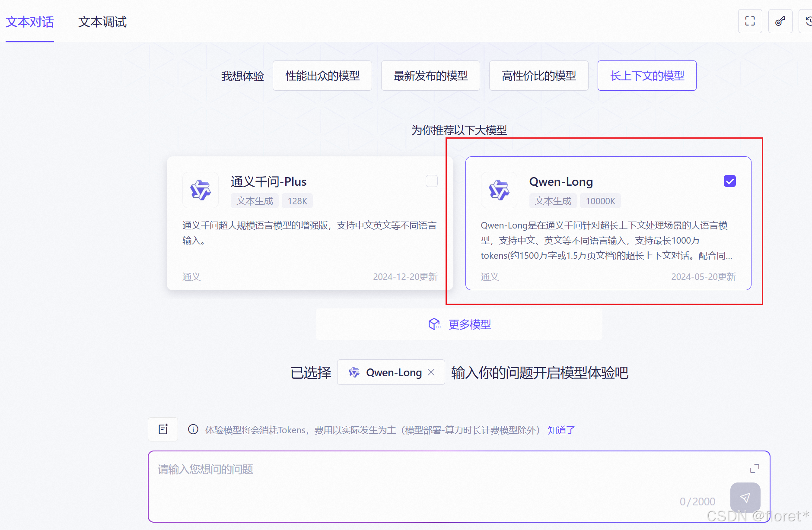Click the Qwen-Long card model logo
The height and width of the screenshot is (530, 812).
[x=499, y=190]
